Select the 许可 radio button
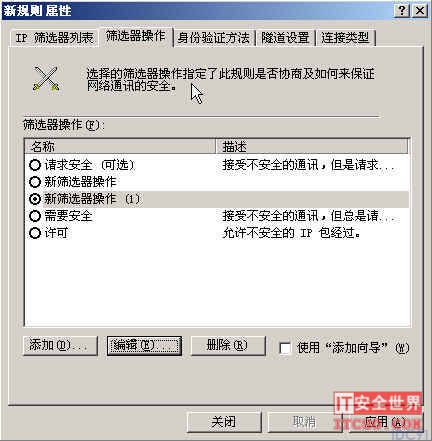The image size is (432, 441). [35, 233]
